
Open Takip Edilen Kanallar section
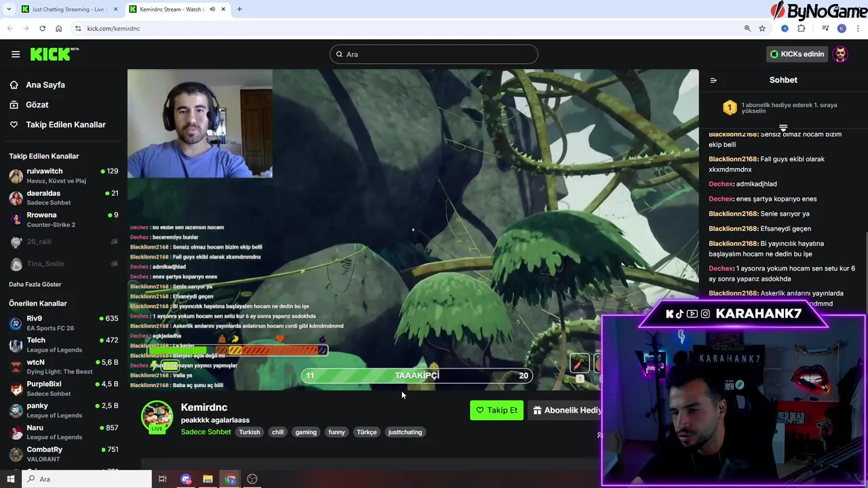(x=58, y=125)
